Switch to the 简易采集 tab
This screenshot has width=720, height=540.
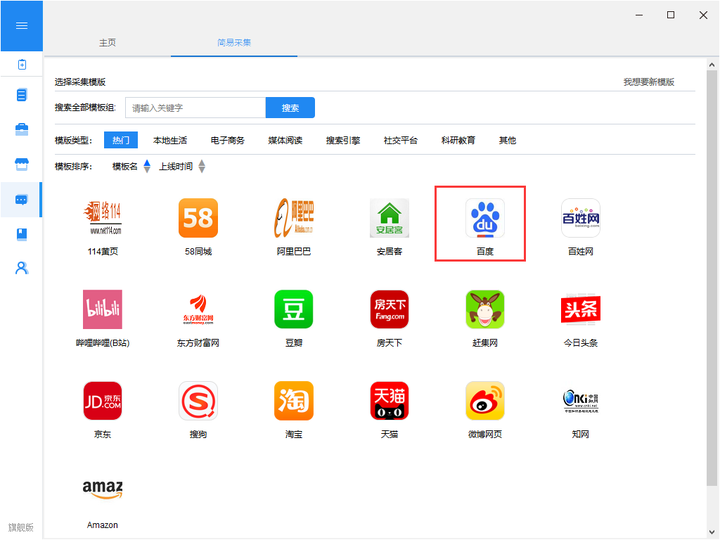coord(234,43)
